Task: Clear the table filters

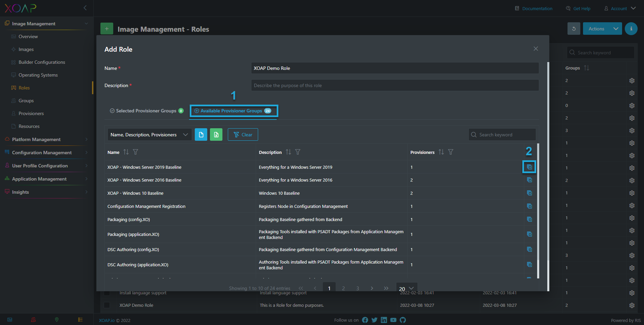Action: pos(243,135)
